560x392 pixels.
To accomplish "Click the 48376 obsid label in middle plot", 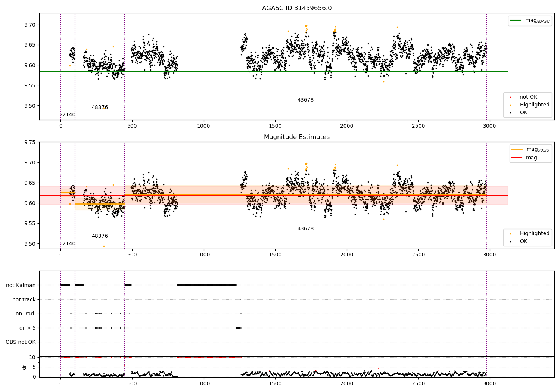I will (x=100, y=236).
